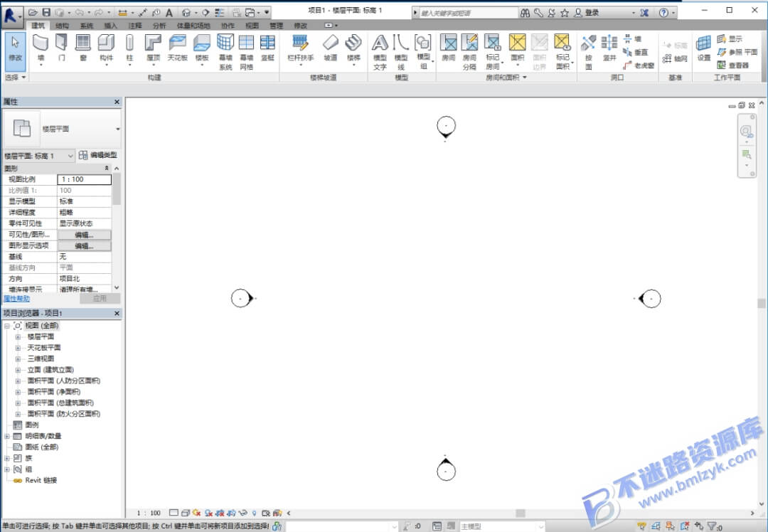Click the Set work plane (设置) tool
The image size is (768, 532).
point(704,48)
